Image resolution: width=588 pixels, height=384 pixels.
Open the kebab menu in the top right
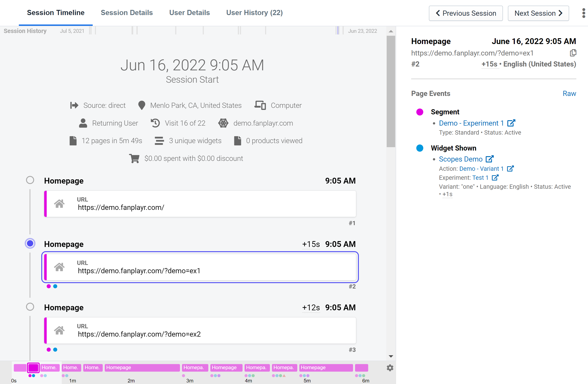[x=584, y=13]
